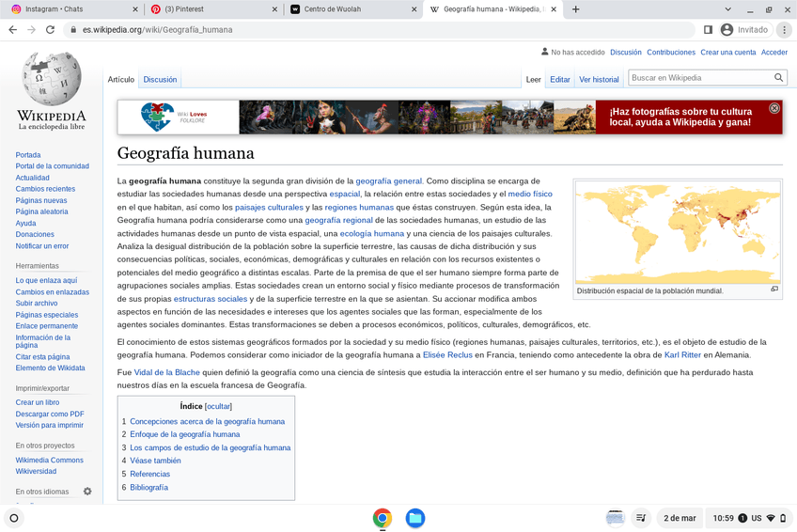The width and height of the screenshot is (797, 532).
Task: Click Citar esta página
Action: [x=42, y=357]
